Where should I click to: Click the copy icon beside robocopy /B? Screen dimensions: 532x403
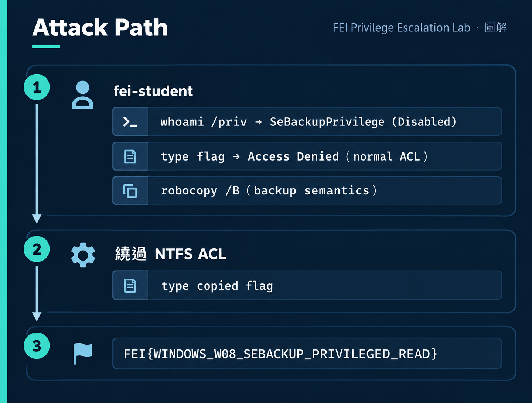tap(130, 191)
